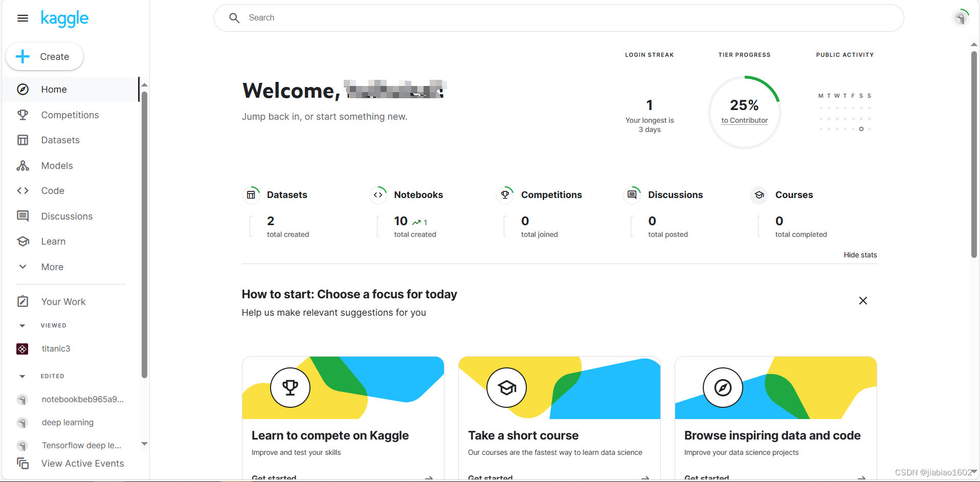The width and height of the screenshot is (980, 482).
Task: Click the Discussions chat icon in sidebar
Action: pos(23,216)
